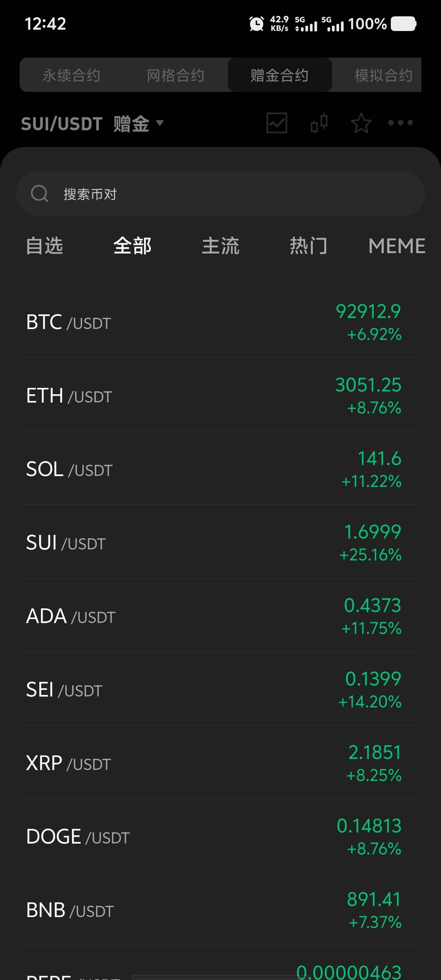Tap the alarm clock status icon

pyautogui.click(x=256, y=24)
